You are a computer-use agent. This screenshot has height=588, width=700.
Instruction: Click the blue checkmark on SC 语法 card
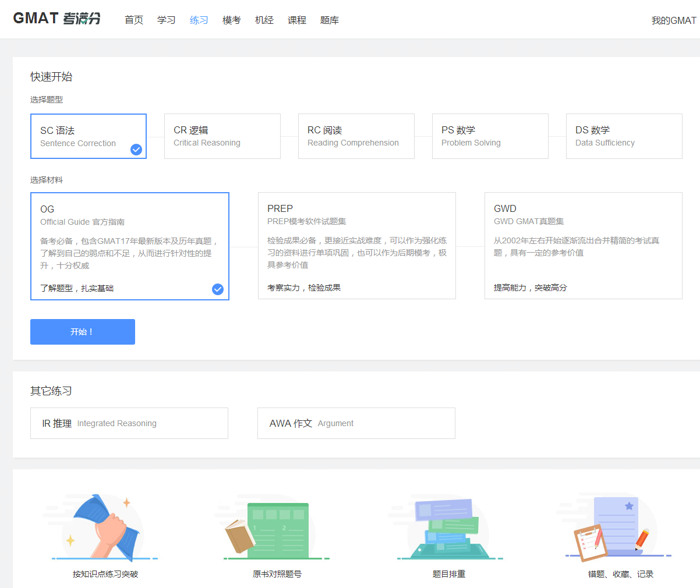[136, 149]
